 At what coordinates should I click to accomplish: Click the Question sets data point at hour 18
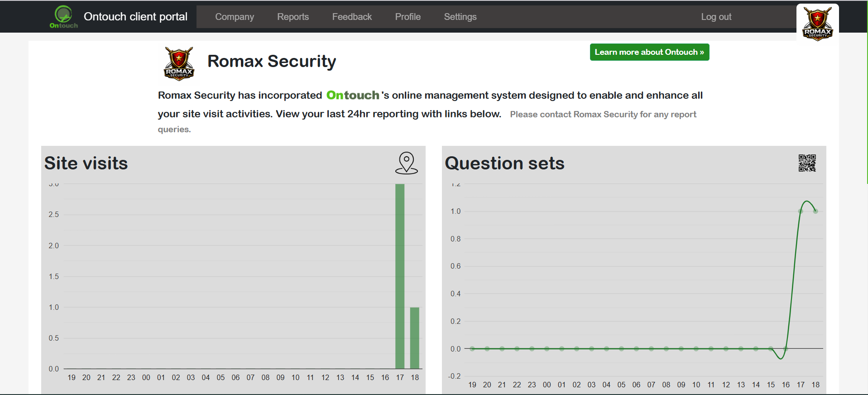click(815, 211)
